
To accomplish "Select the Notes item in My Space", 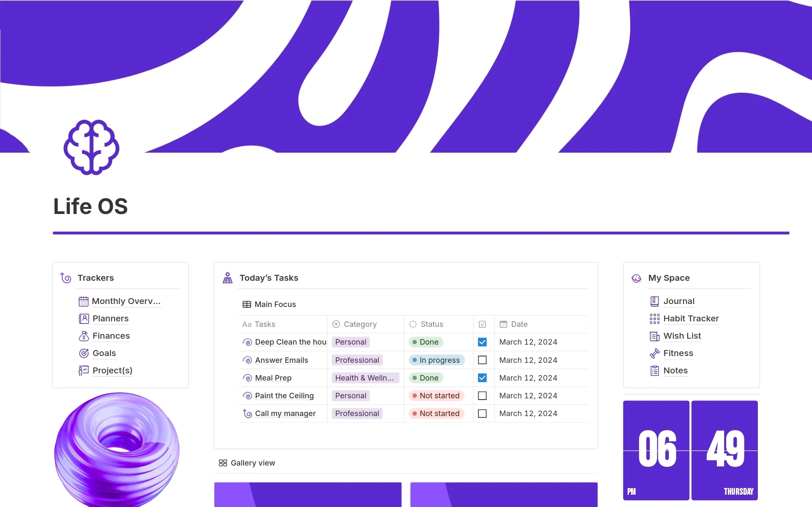I will pos(675,370).
